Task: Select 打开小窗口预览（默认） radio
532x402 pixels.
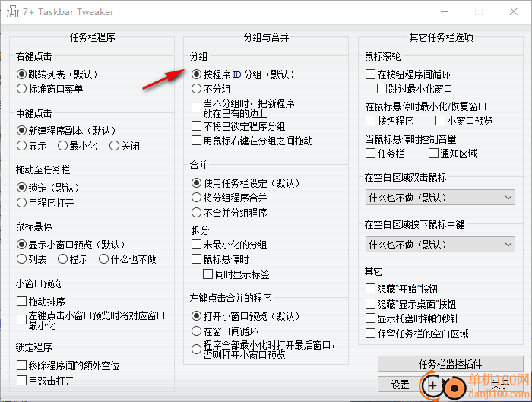Action: click(196, 316)
